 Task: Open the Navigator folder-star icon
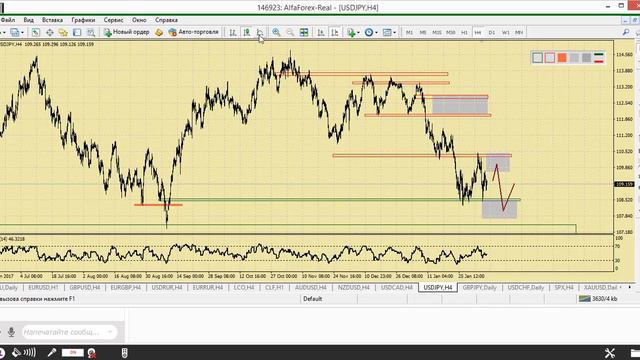coord(63,32)
